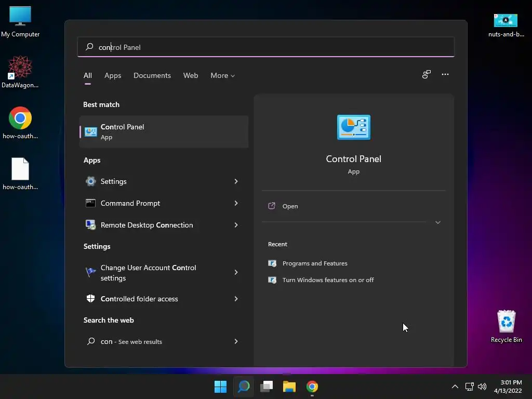Open the three-dot options menu

pyautogui.click(x=445, y=74)
